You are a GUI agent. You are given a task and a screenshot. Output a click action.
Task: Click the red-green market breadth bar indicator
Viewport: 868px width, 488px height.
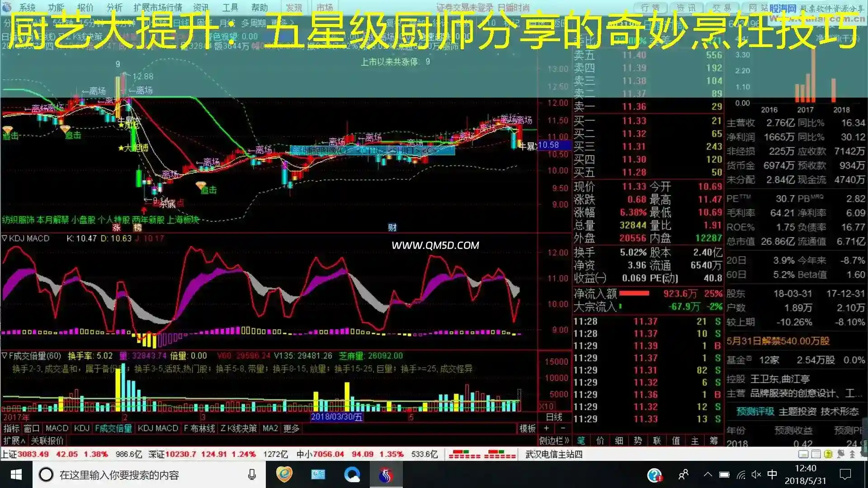pos(482,455)
